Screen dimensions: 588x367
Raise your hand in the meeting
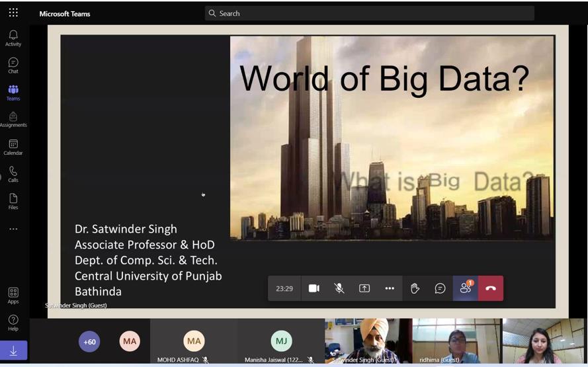415,288
